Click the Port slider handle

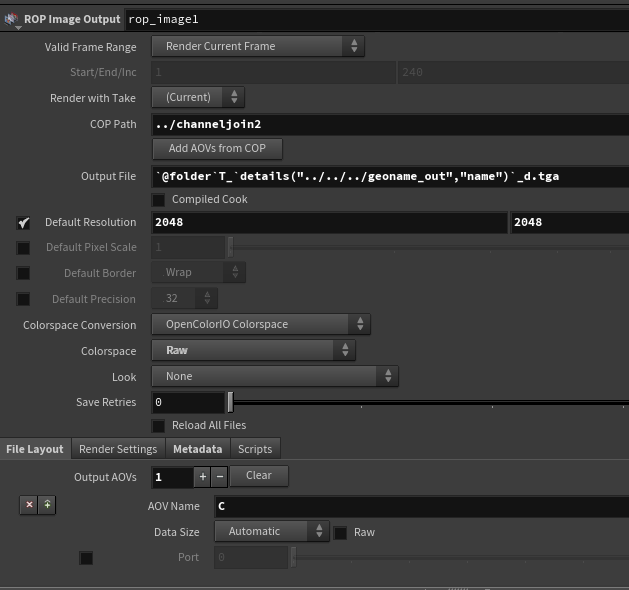pyautogui.click(x=293, y=557)
